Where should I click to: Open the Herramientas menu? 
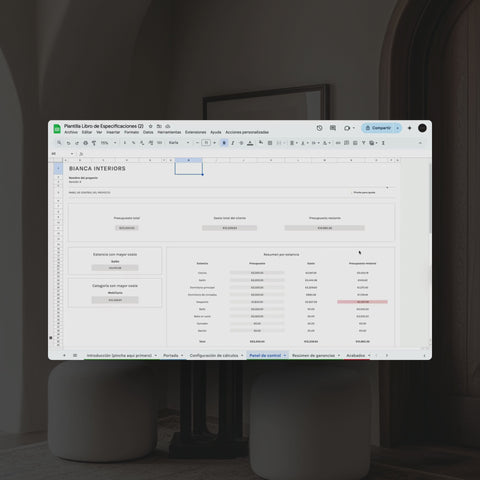coord(169,132)
